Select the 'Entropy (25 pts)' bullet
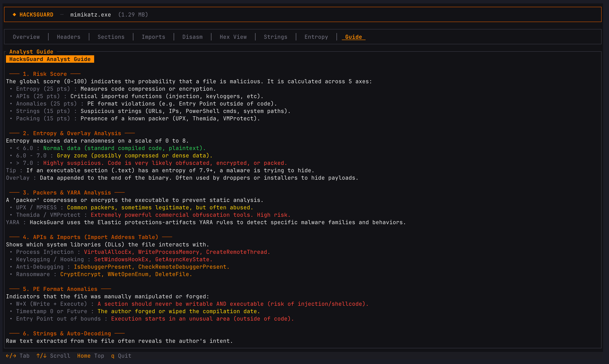This screenshot has width=609, height=364. pos(113,89)
